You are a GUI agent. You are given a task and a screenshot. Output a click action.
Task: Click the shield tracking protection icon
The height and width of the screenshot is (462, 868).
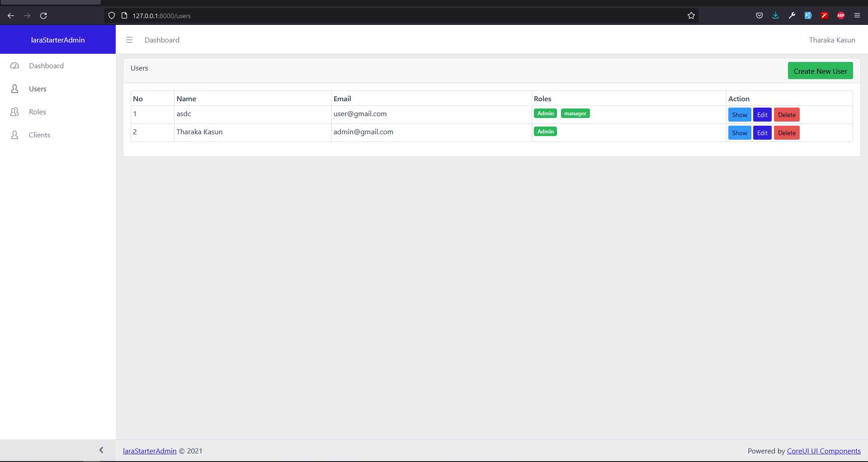(x=112, y=15)
